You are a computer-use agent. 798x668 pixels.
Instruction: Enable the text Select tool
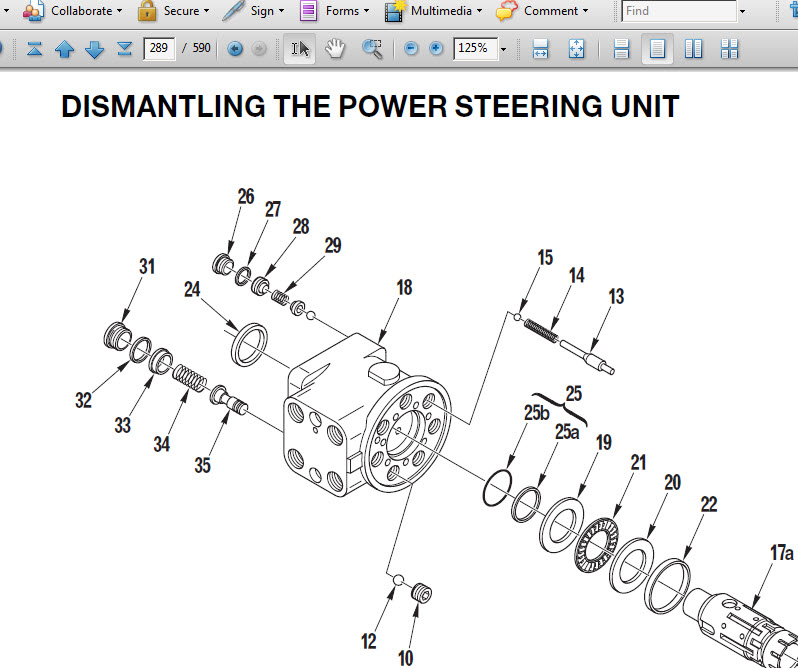point(300,49)
